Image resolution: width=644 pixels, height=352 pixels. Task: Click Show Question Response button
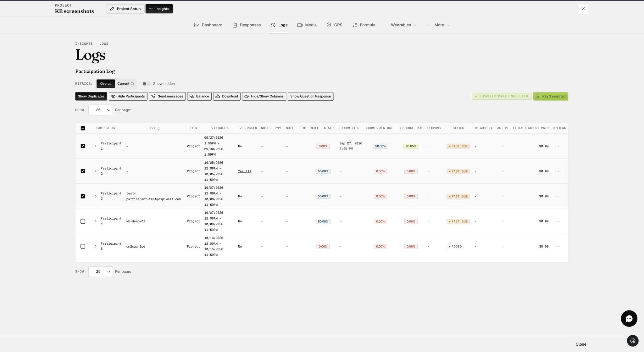pos(310,96)
